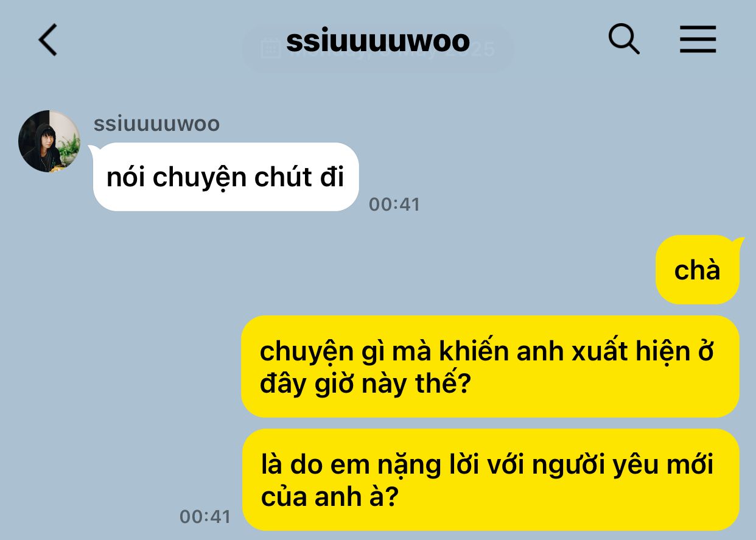The height and width of the screenshot is (540, 756).
Task: Click the words "của anh à?" in the last message
Action: click(x=329, y=497)
